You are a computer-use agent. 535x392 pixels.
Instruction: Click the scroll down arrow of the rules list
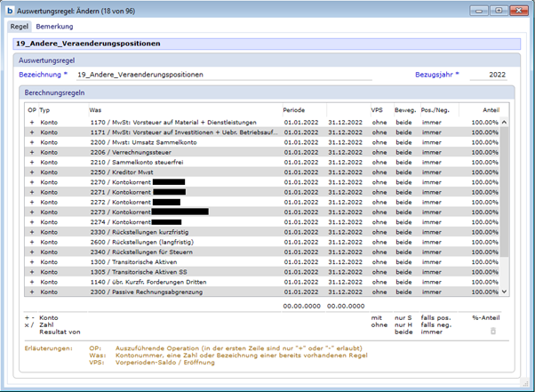pyautogui.click(x=505, y=291)
